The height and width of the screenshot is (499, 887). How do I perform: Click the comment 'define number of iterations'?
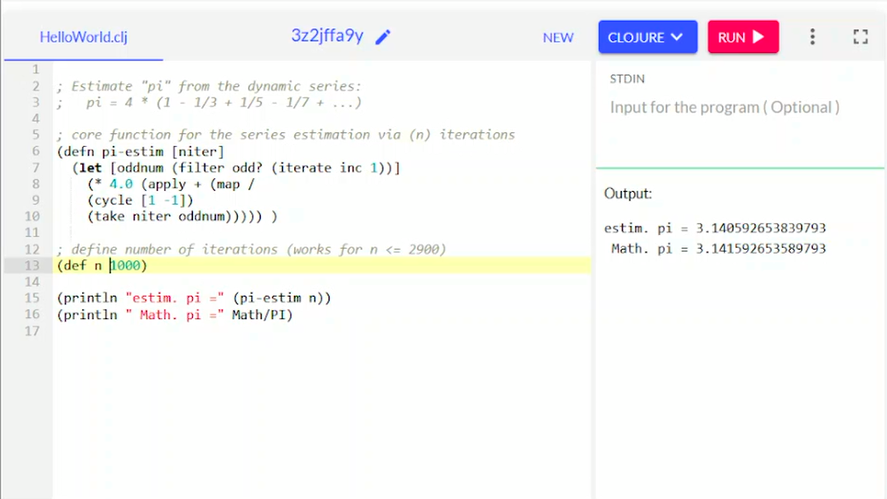pos(251,250)
